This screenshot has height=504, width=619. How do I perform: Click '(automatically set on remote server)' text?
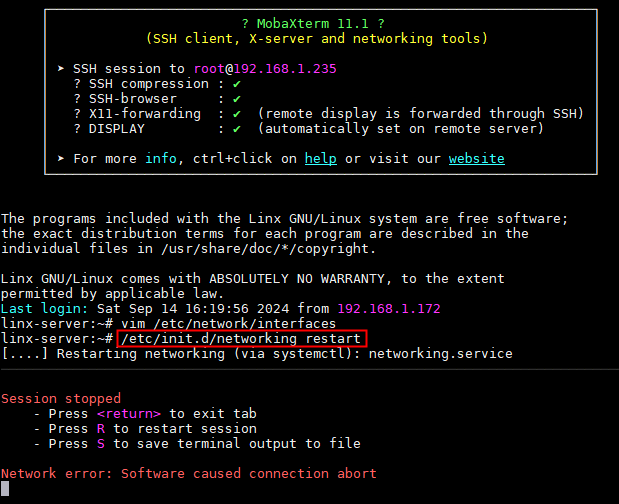coord(401,129)
